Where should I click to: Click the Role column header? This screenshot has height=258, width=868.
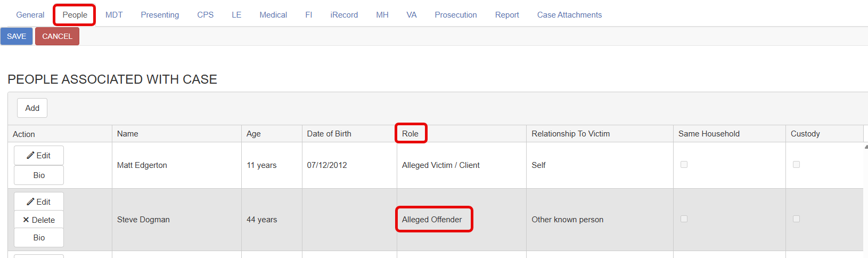(462, 134)
